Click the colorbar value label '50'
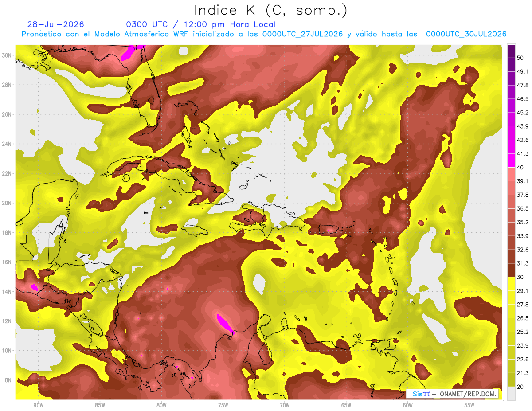Screen dimensions: 532x411 click(521, 57)
